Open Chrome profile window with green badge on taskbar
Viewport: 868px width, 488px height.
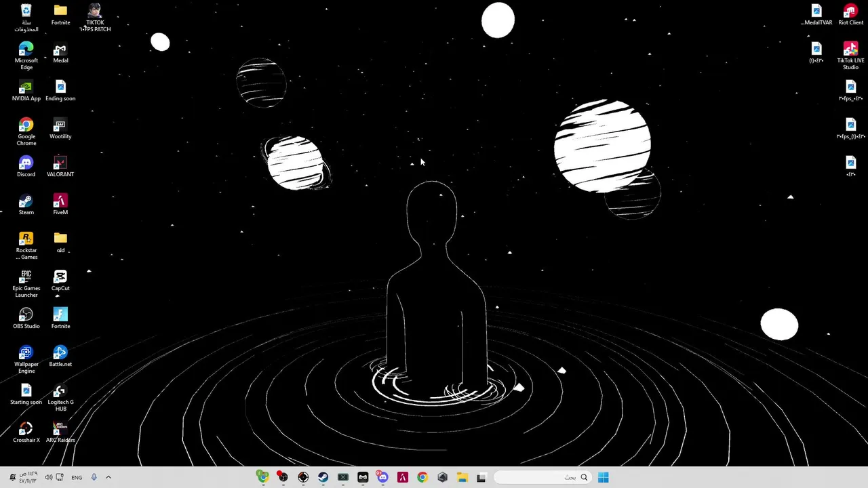pyautogui.click(x=262, y=477)
